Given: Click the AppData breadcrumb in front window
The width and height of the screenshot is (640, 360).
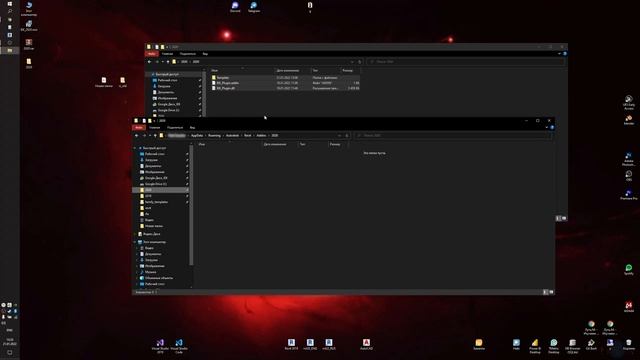Looking at the screenshot, I should (x=197, y=136).
